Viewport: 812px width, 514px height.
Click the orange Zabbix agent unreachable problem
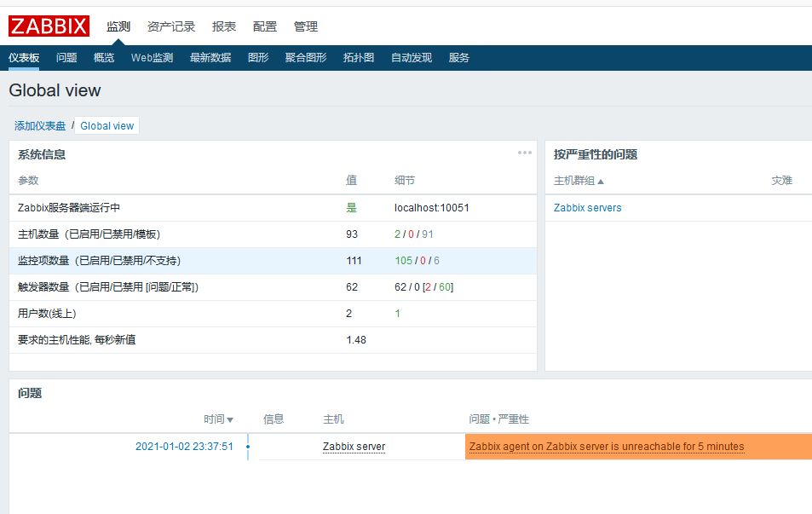pos(607,447)
